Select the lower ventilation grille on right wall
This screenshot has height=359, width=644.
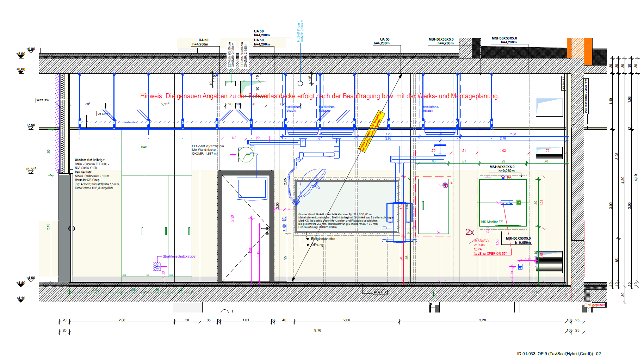[x=549, y=262]
